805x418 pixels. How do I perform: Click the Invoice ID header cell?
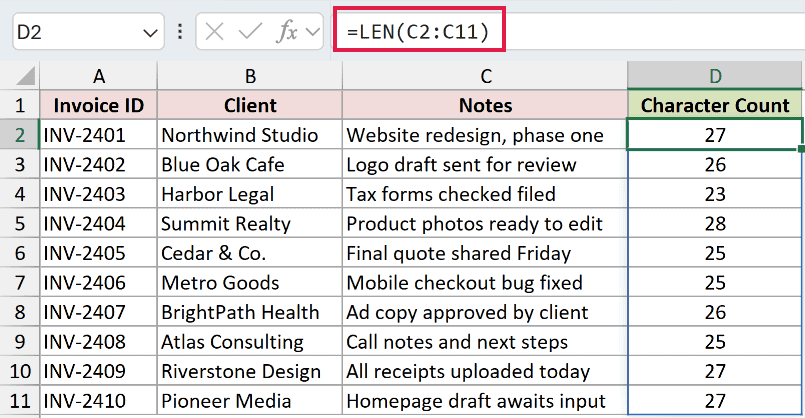click(x=99, y=105)
